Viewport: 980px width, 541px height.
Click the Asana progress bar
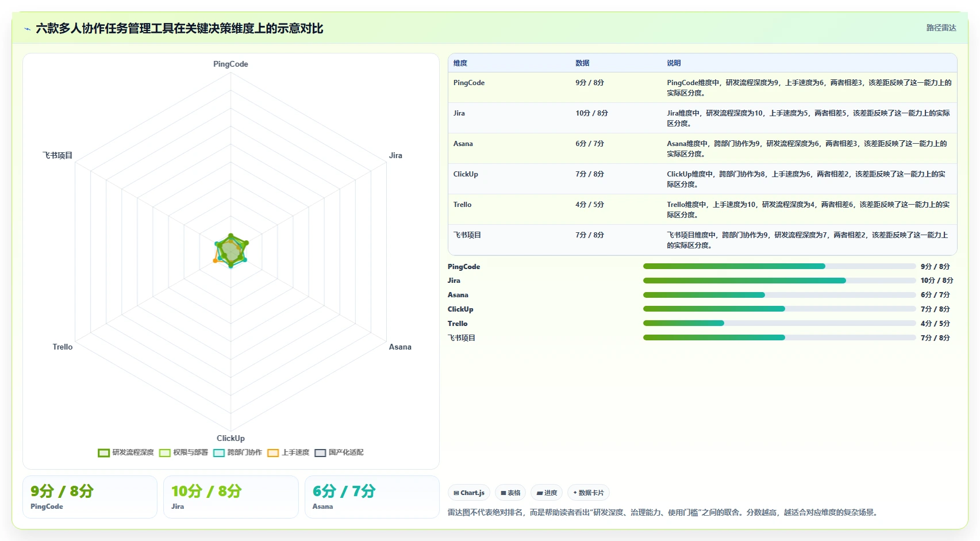tap(779, 295)
